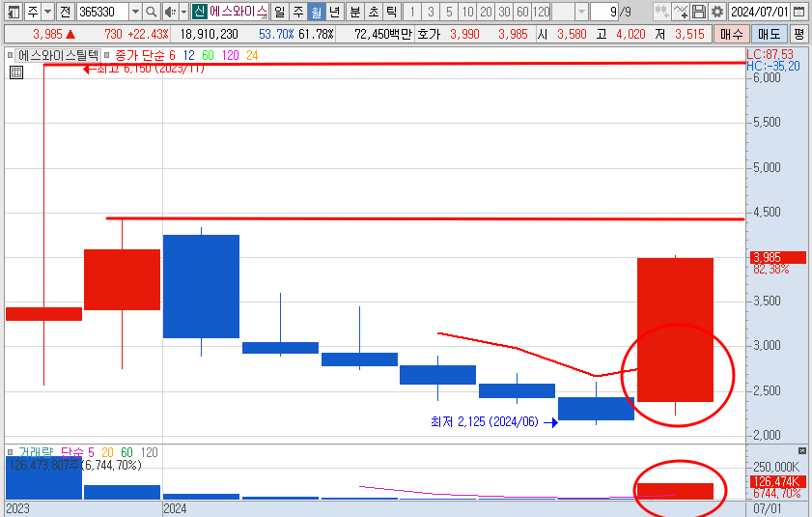
Task: Toggle the left panel layout icon
Action: click(14, 12)
